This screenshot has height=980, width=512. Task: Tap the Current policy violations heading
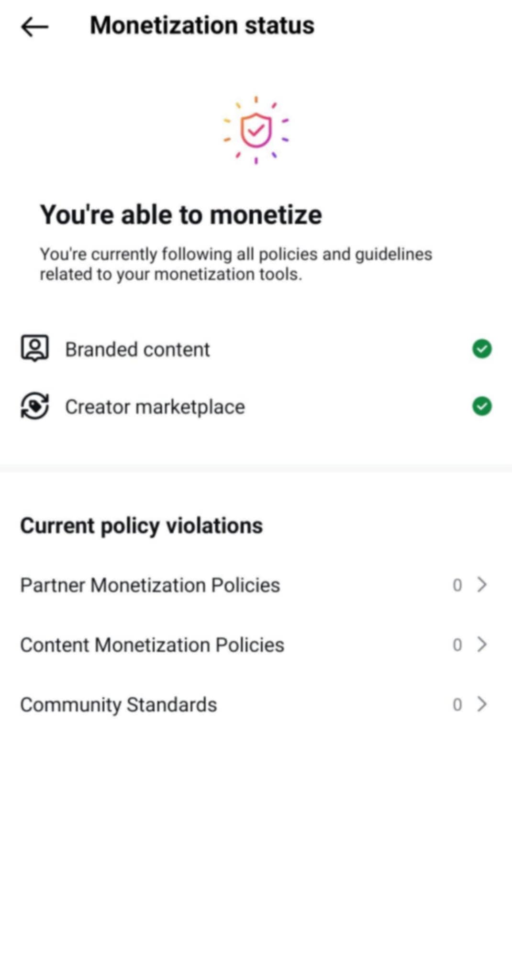click(x=142, y=526)
